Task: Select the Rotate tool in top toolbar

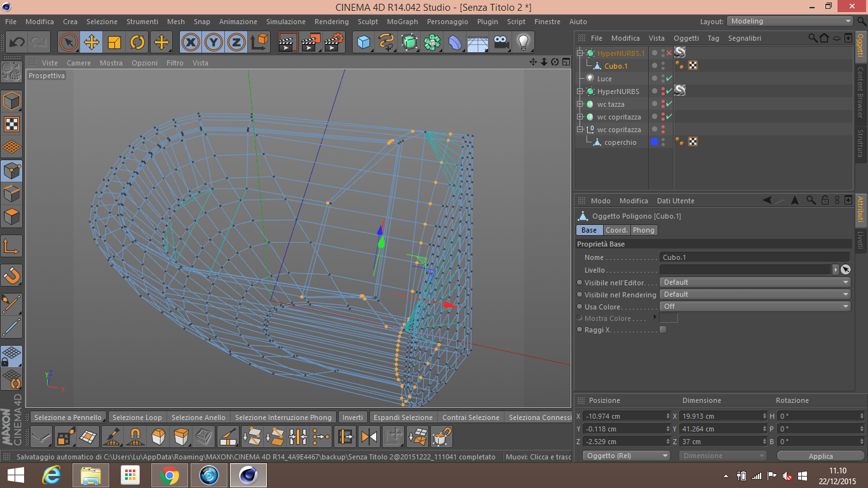Action: [138, 43]
